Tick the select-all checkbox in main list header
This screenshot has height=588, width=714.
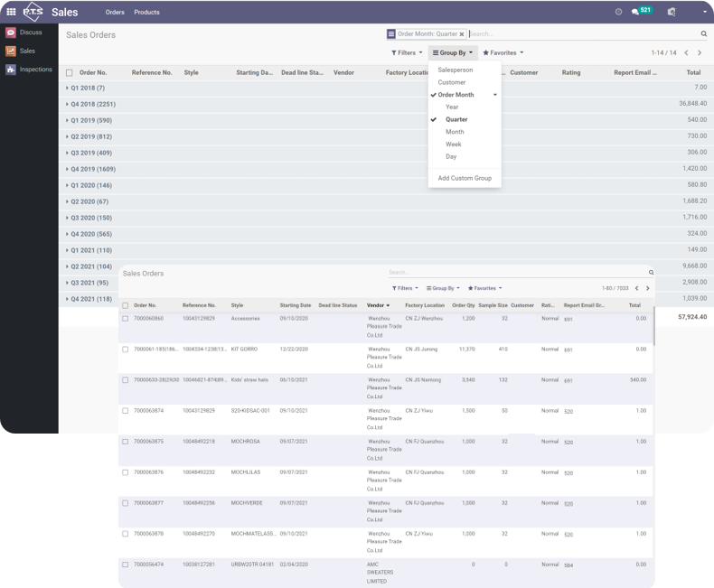pyautogui.click(x=70, y=73)
